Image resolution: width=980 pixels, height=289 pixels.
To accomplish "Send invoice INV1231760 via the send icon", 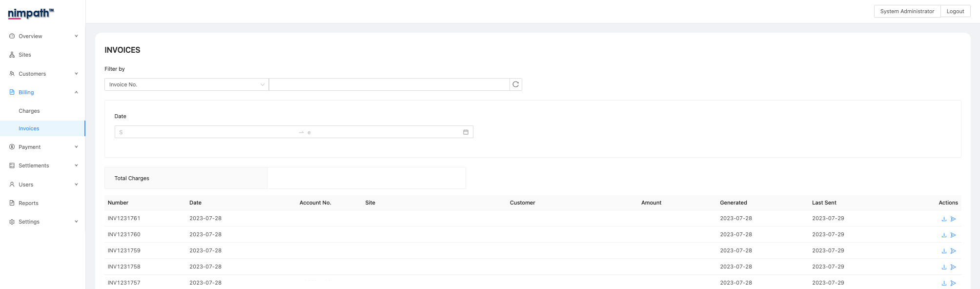I will [x=953, y=235].
